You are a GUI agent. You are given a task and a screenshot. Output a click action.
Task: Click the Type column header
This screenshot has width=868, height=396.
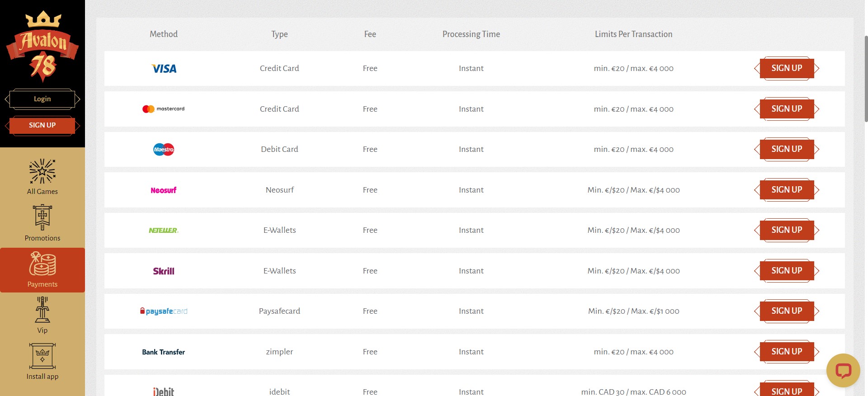pos(279,34)
